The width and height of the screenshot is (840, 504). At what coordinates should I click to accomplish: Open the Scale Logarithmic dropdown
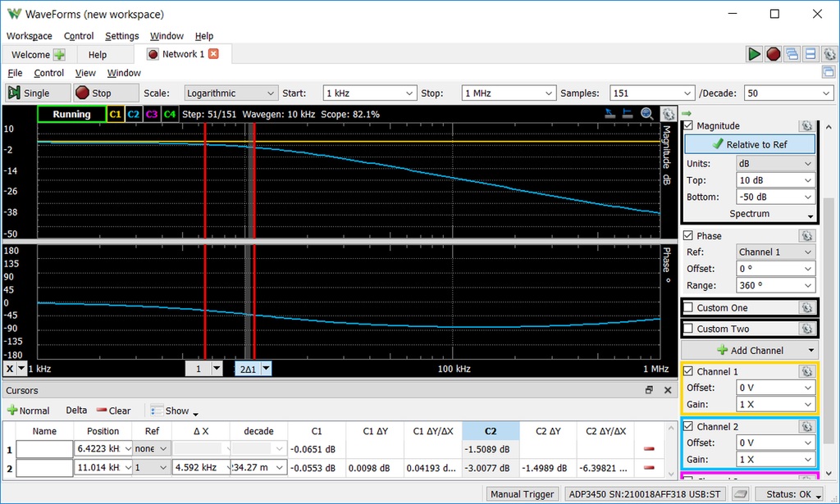[x=229, y=93]
